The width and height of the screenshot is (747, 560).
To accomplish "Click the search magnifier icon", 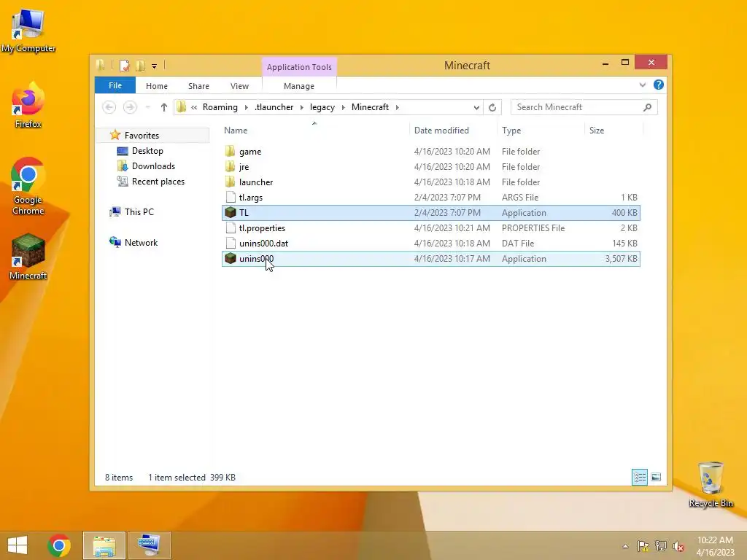I will point(647,107).
